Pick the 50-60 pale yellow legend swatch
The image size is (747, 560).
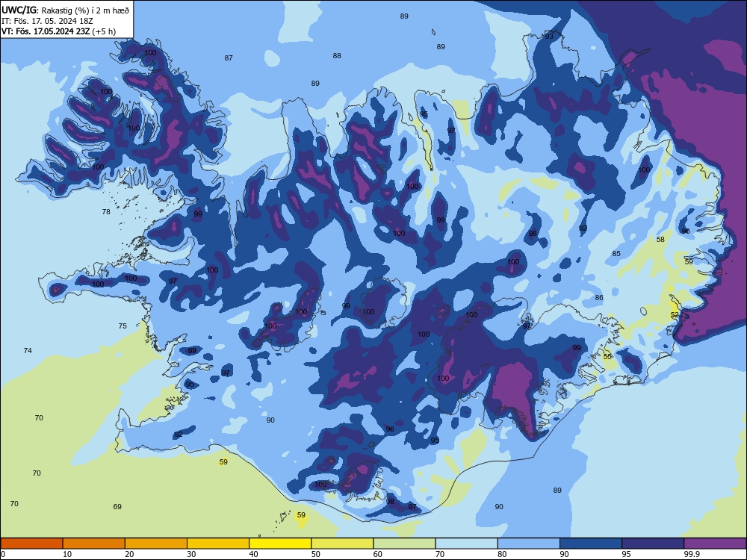click(x=343, y=544)
